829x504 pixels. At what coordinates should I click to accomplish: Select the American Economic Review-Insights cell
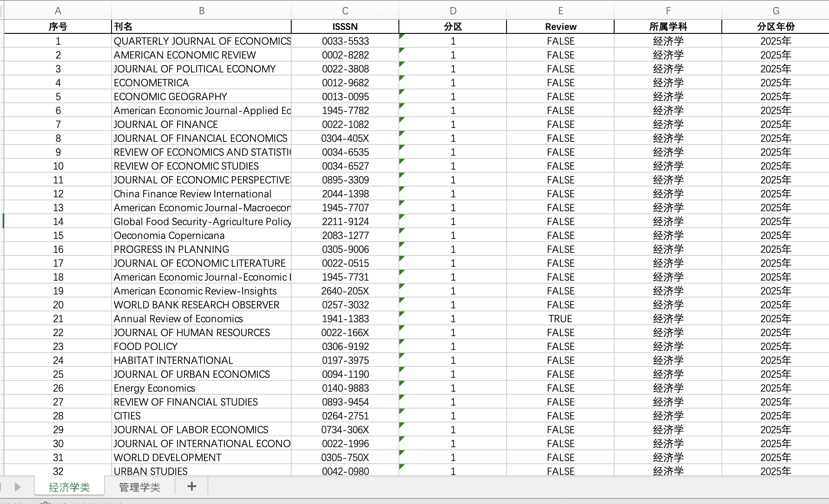pyautogui.click(x=201, y=291)
